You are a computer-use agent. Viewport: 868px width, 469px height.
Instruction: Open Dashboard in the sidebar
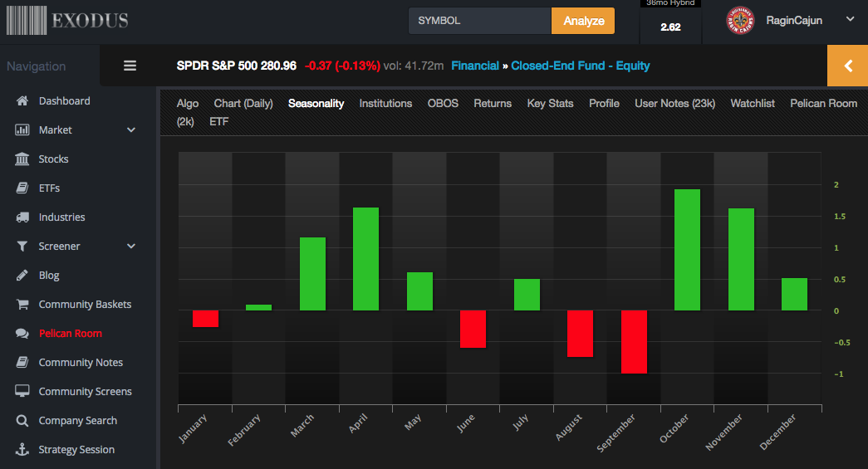pyautogui.click(x=64, y=100)
